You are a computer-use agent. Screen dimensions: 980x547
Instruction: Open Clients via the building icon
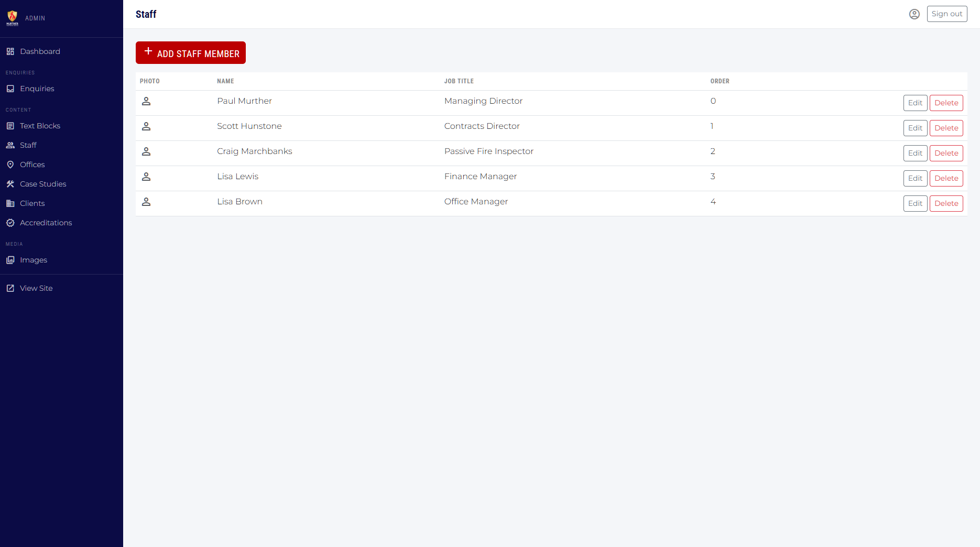[x=10, y=203]
